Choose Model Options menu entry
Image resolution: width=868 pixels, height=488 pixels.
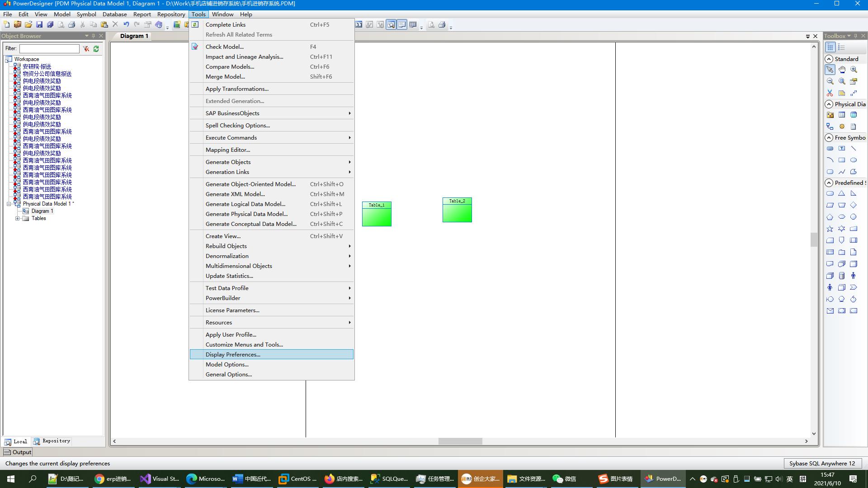click(x=272, y=365)
